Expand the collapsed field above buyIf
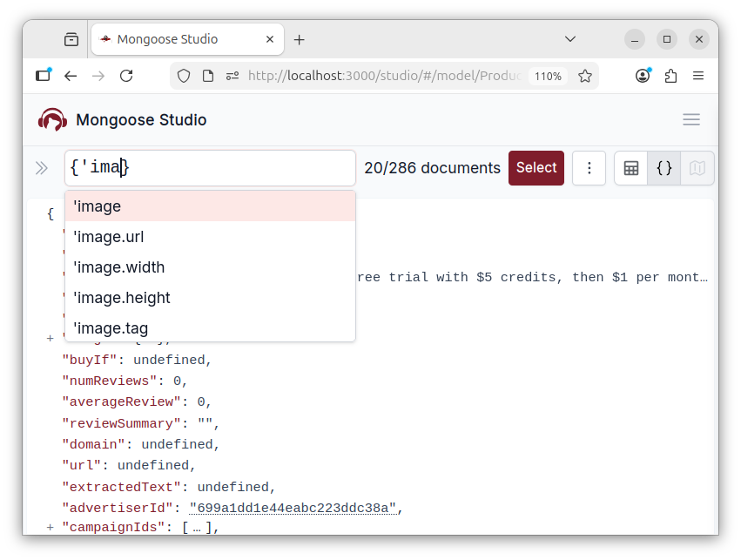This screenshot has height=560, width=741. pos(51,339)
